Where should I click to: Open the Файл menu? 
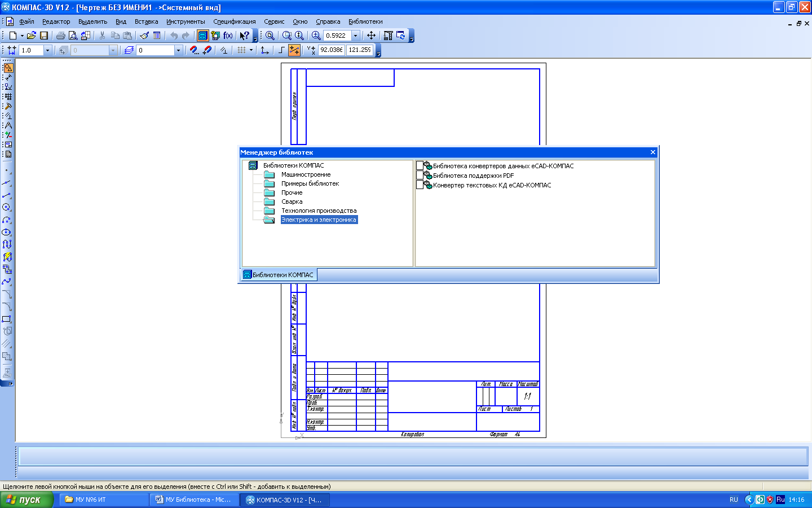[27, 21]
